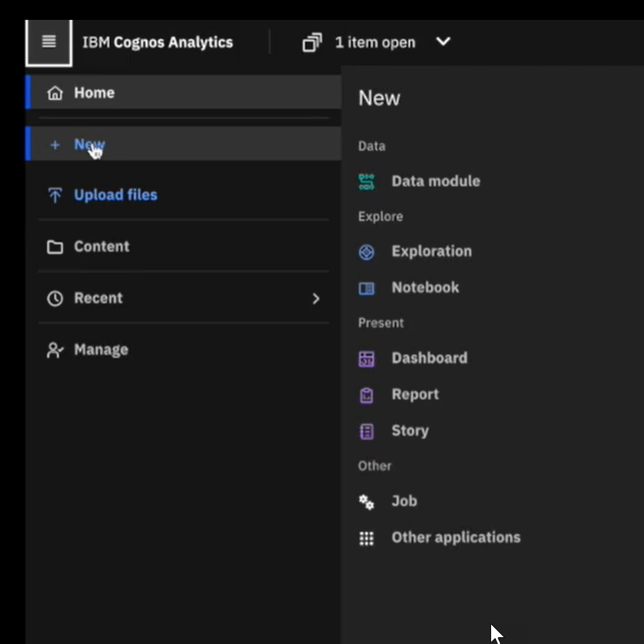
Task: Click the Data module icon
Action: 367,182
